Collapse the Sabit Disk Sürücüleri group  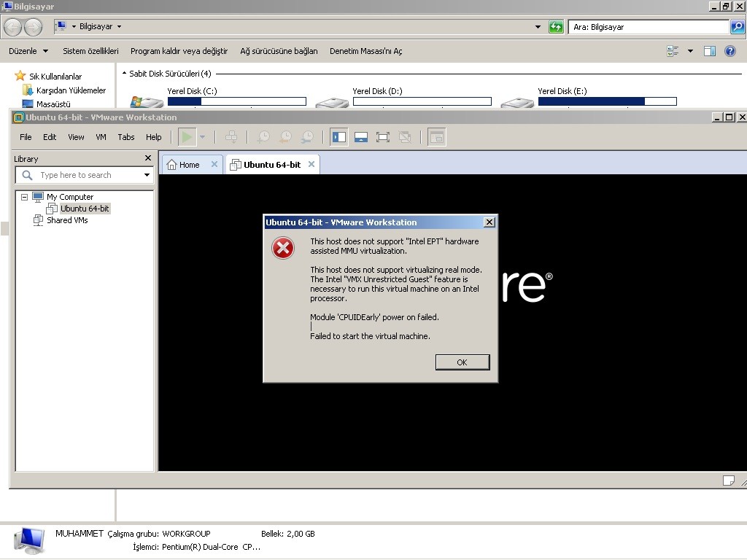(124, 74)
